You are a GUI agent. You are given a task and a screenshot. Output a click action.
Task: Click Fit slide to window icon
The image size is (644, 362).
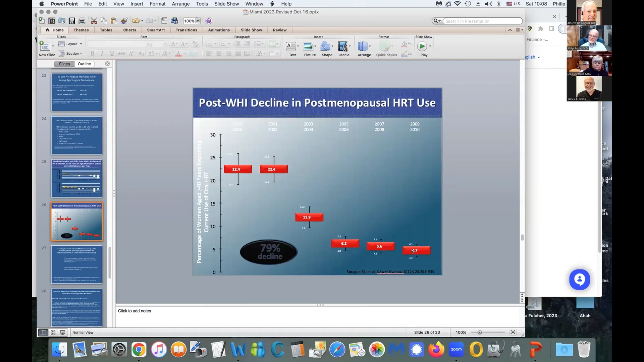(513, 332)
